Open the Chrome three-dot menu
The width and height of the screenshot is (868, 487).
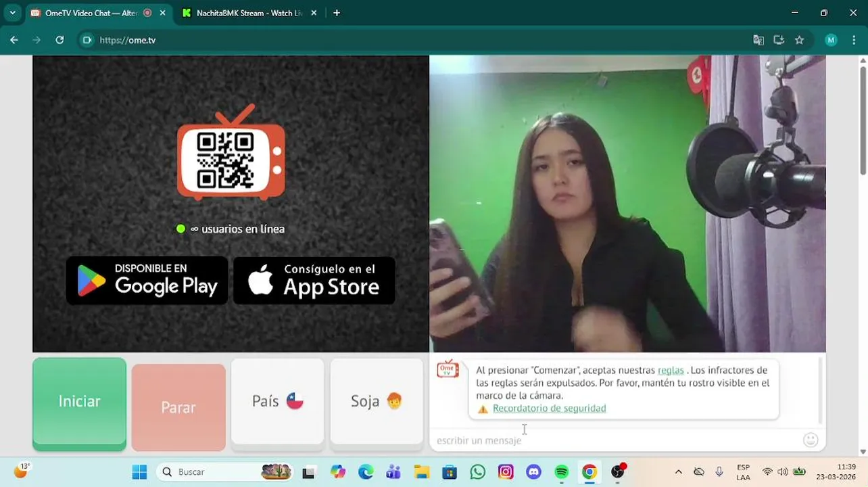pos(853,40)
